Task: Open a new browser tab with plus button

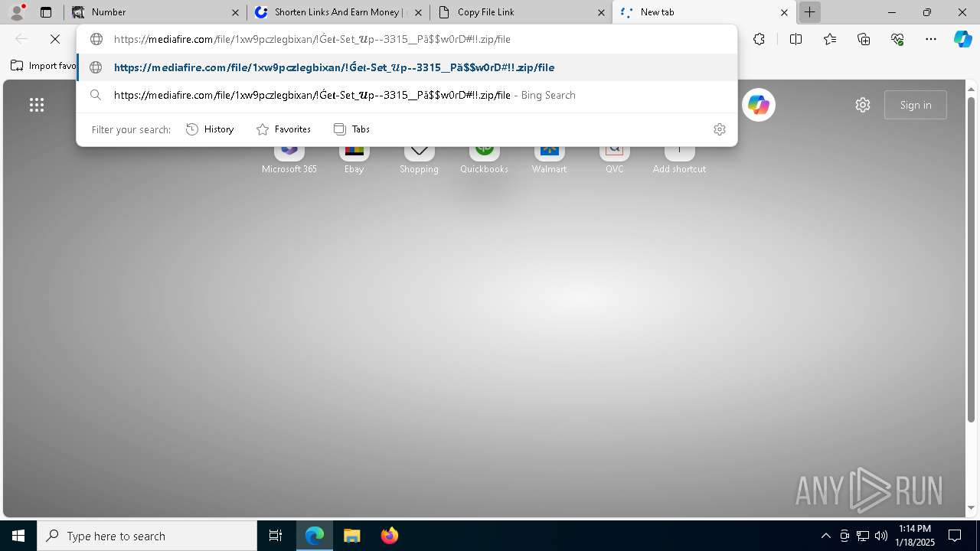Action: click(809, 12)
